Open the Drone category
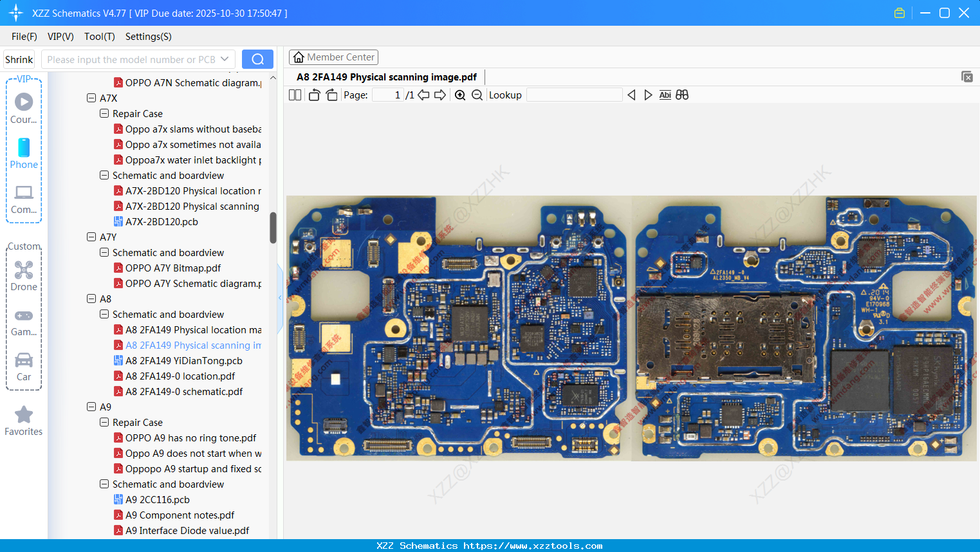This screenshot has height=552, width=980. click(24, 276)
